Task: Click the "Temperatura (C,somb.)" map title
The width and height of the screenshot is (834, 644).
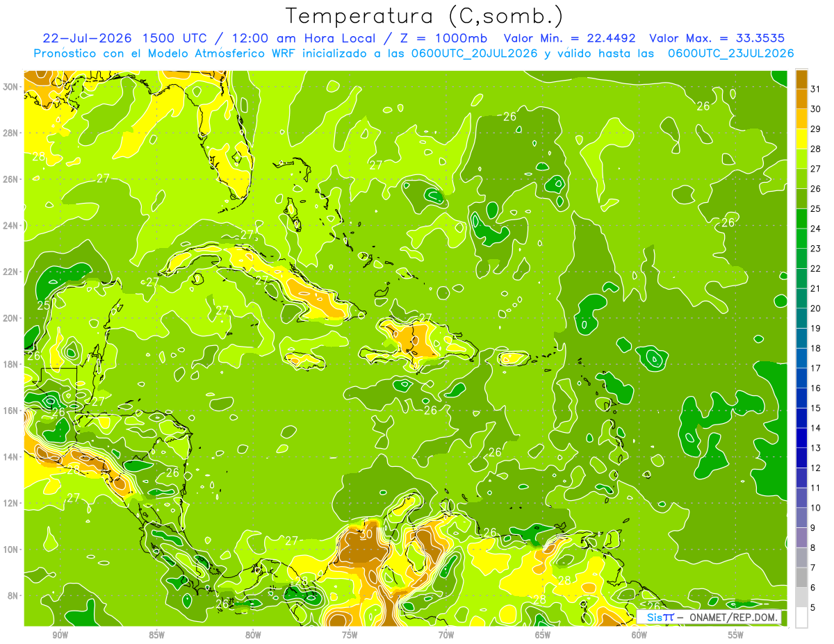Action: 425,16
